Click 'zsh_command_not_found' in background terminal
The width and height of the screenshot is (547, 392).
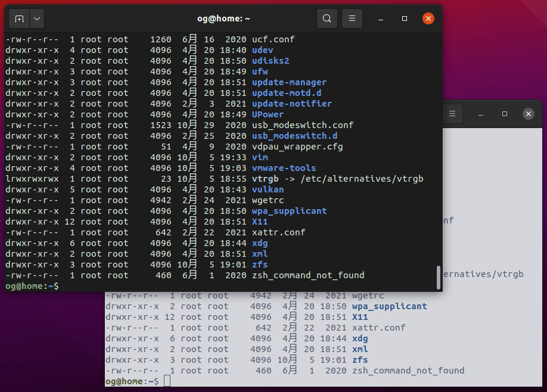(x=408, y=371)
